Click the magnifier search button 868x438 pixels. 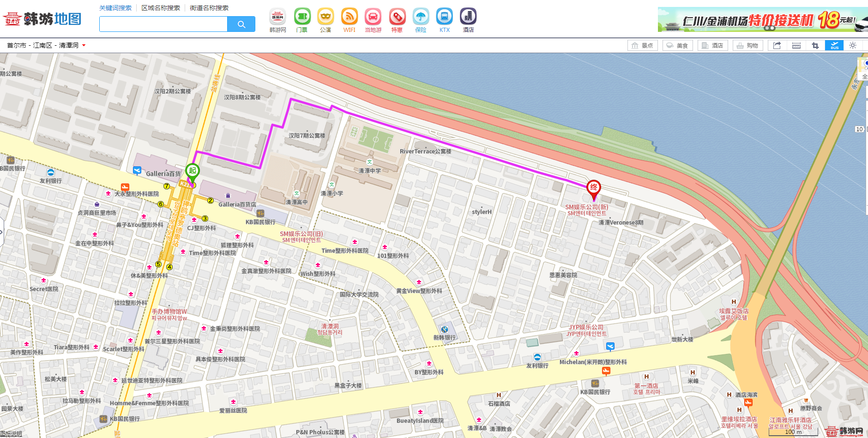point(241,24)
